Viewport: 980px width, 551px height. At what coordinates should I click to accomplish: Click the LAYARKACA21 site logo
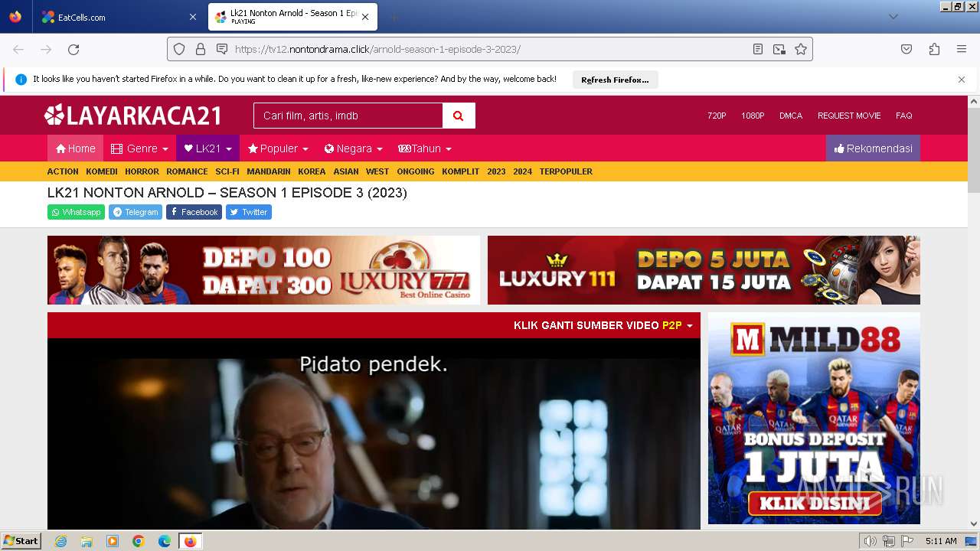point(133,116)
